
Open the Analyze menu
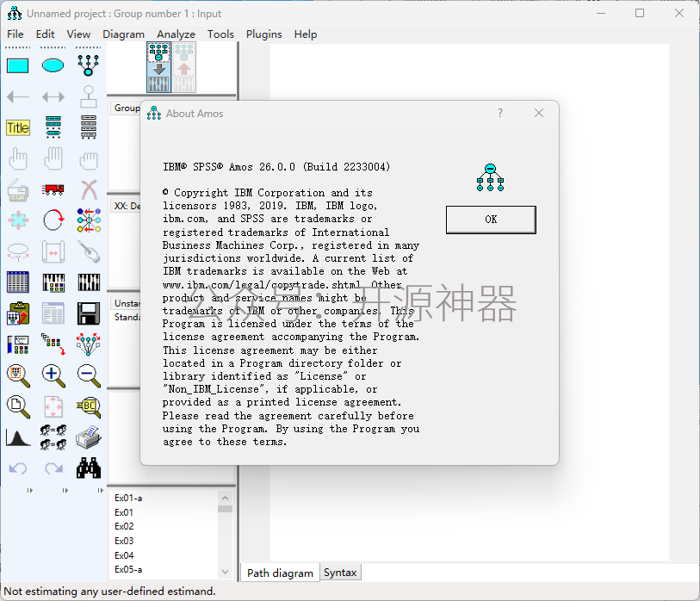click(x=176, y=34)
